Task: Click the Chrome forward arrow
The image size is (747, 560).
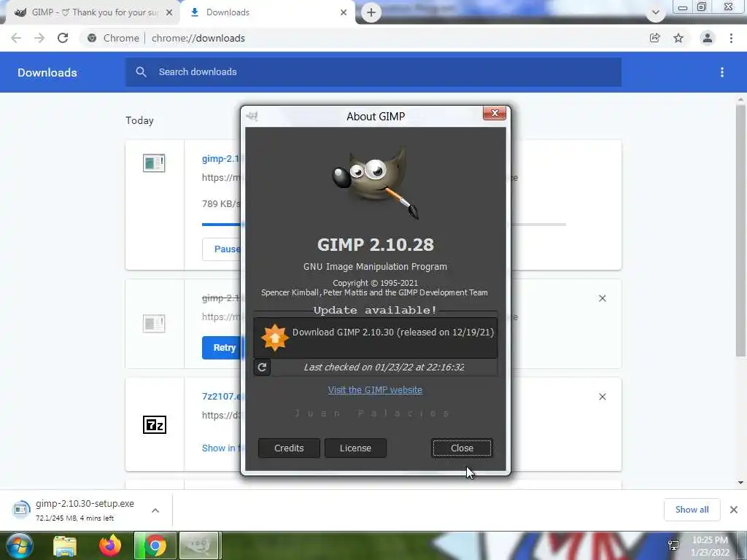Action: tap(39, 38)
